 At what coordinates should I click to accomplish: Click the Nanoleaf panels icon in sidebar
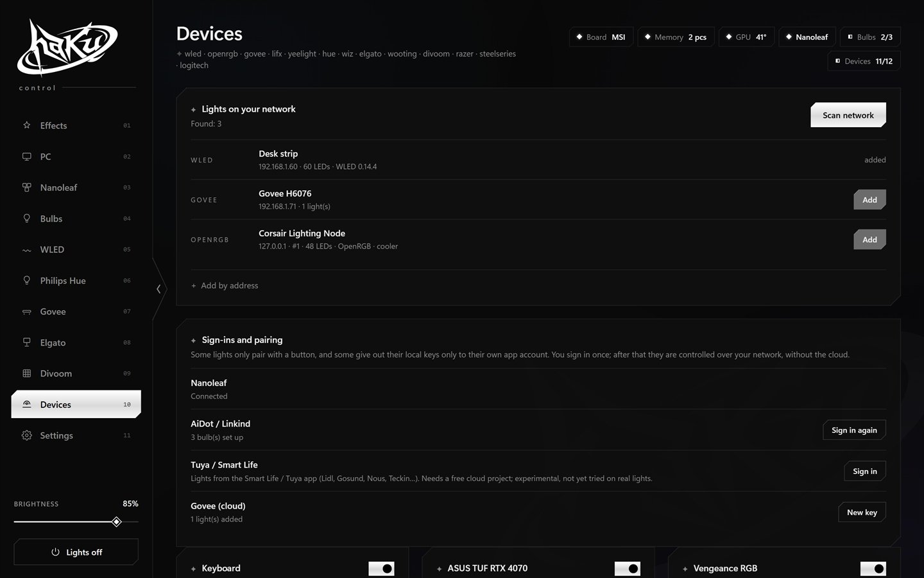coord(26,188)
